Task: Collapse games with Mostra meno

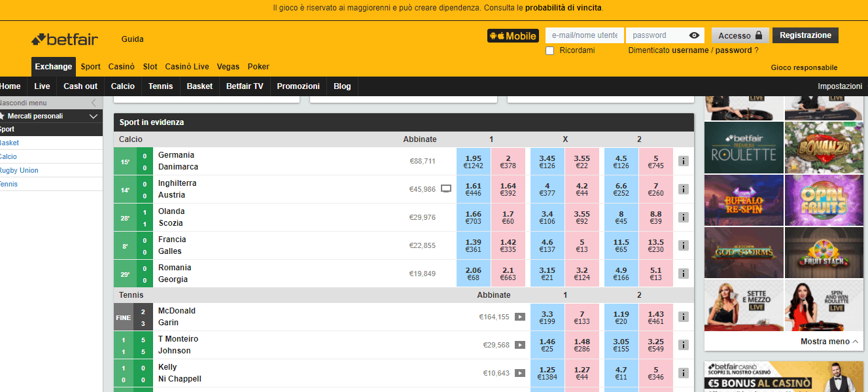Action: click(829, 342)
